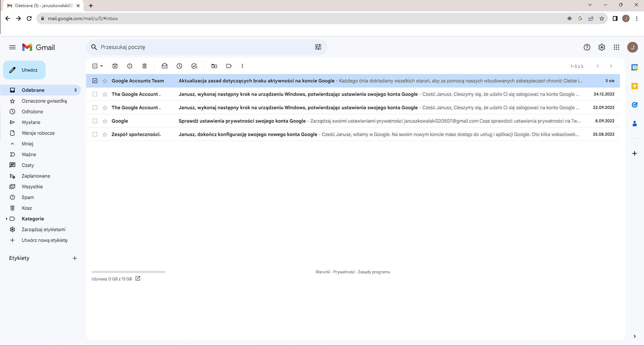The height and width of the screenshot is (346, 644).
Task: Star the email from Google dated 8.09.2022
Action: point(105,121)
